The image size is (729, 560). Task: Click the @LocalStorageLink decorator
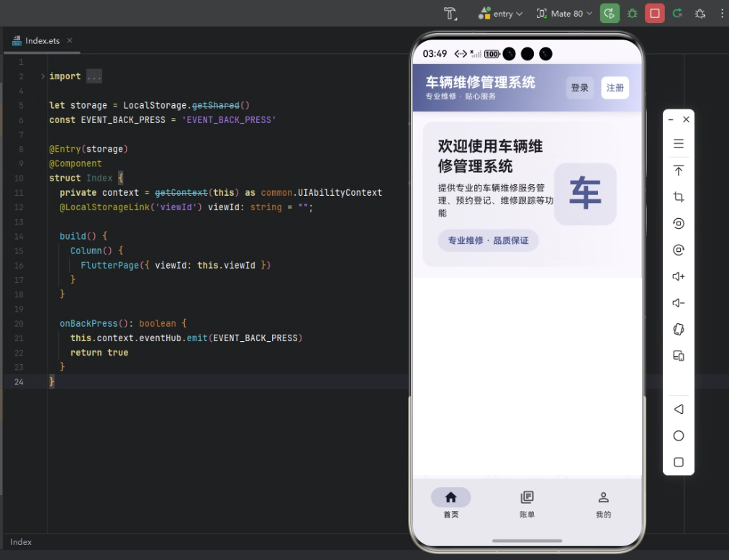click(x=104, y=207)
